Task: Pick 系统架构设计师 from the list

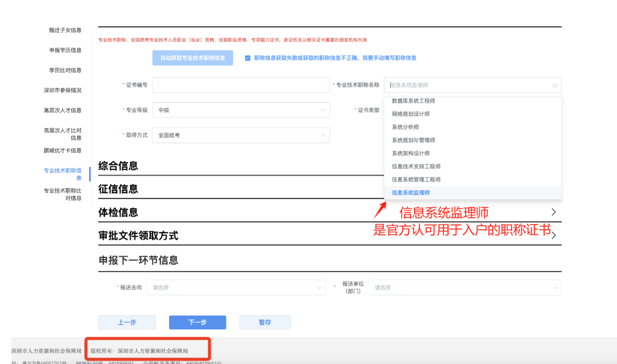Action: 410,153
